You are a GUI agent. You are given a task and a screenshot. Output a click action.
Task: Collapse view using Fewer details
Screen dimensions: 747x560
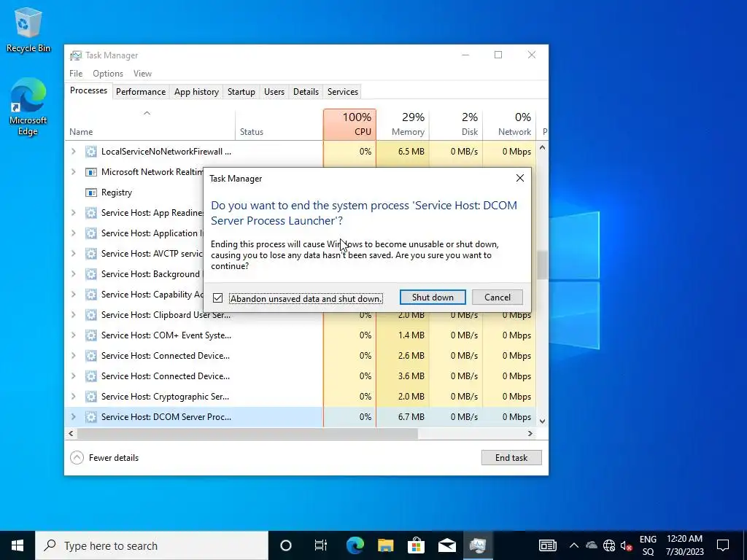tap(104, 458)
